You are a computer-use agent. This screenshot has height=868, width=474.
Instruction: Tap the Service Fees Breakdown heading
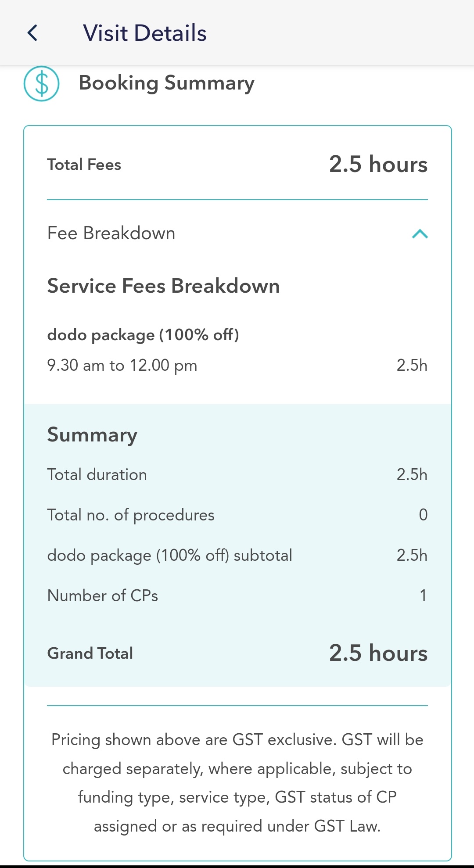coord(163,286)
